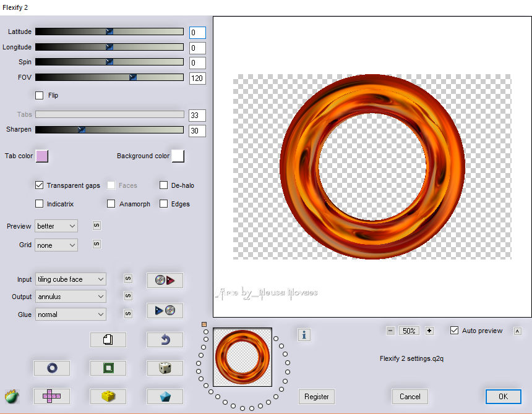532x414 pixels.
Task: Open the blue info icon
Action: coord(304,335)
